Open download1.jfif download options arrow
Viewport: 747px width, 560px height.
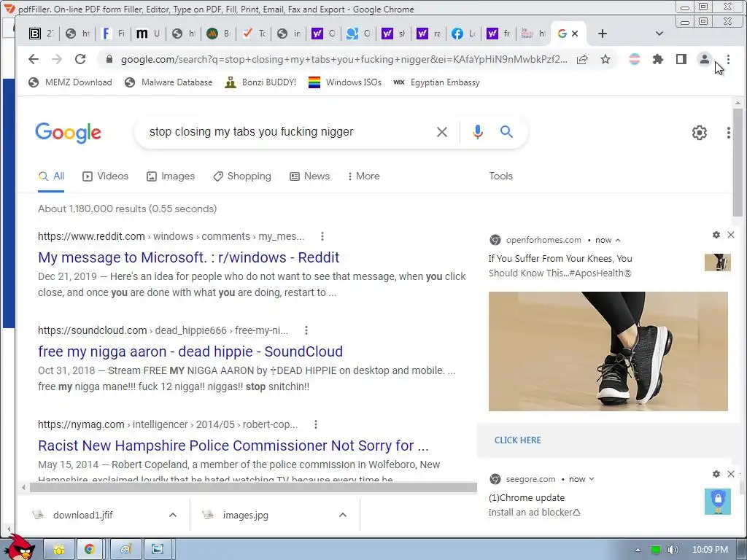173,515
